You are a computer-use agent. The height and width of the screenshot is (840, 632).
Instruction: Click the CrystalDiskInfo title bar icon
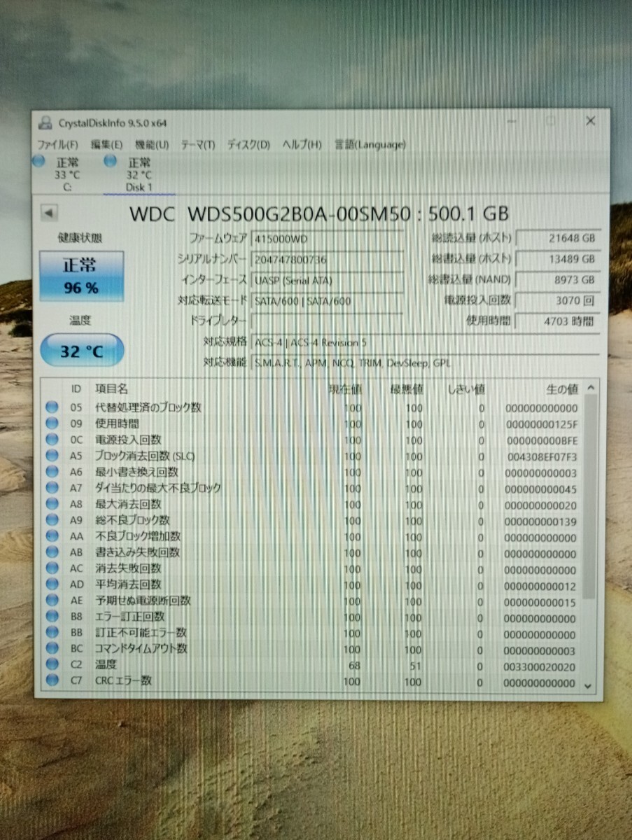[x=44, y=120]
